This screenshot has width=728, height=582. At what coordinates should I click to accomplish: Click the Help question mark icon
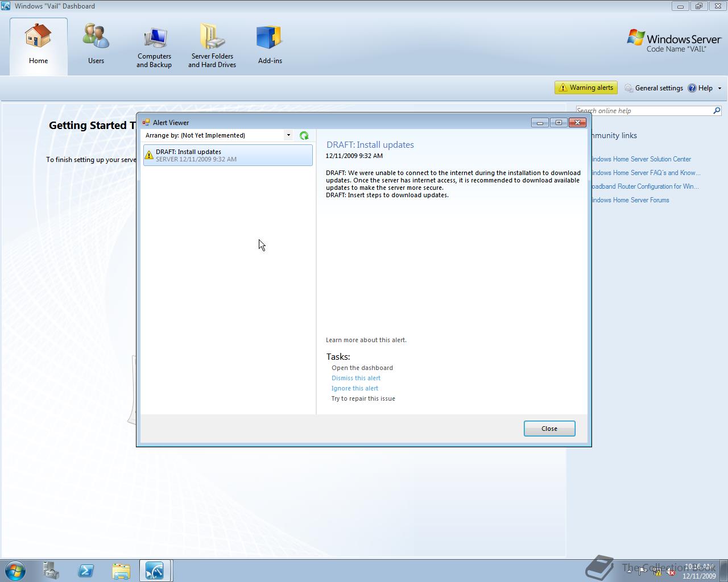click(x=692, y=88)
